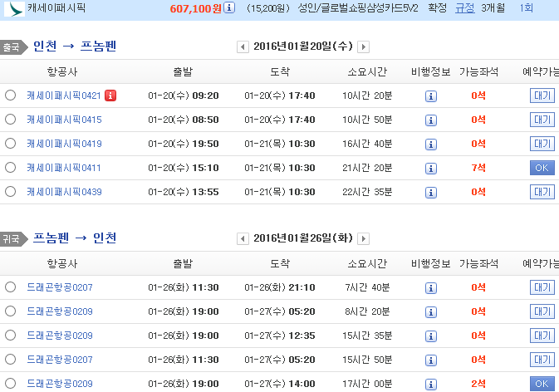The image size is (559, 392).
Task: Go to next day after 2016년01월20일 departure
Action: tap(363, 47)
